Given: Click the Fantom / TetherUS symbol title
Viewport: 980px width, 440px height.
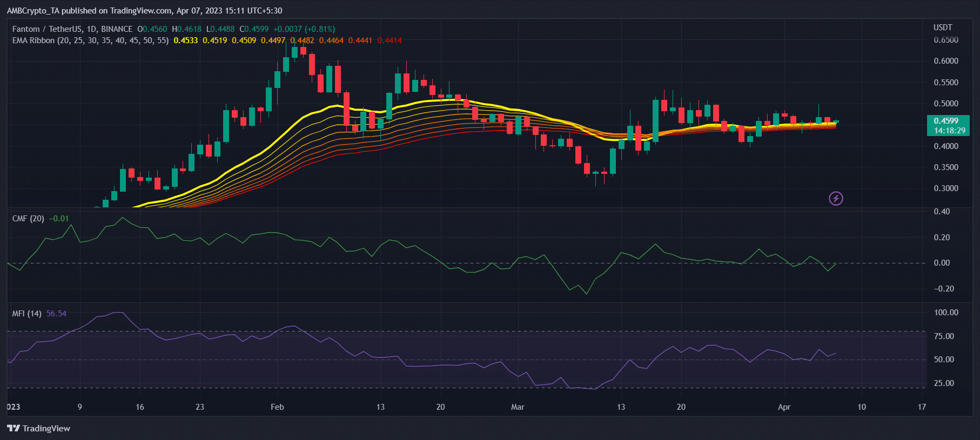Looking at the screenshot, I should (x=72, y=29).
